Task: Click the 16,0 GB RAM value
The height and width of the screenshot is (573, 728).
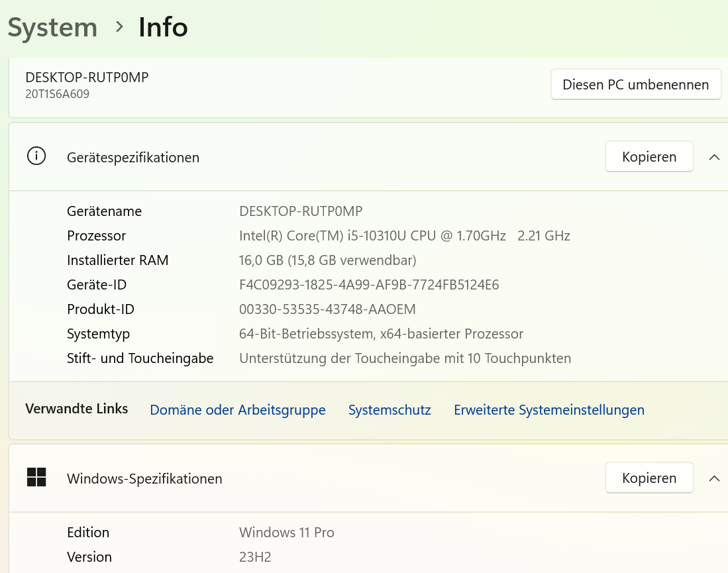Action: (x=327, y=260)
